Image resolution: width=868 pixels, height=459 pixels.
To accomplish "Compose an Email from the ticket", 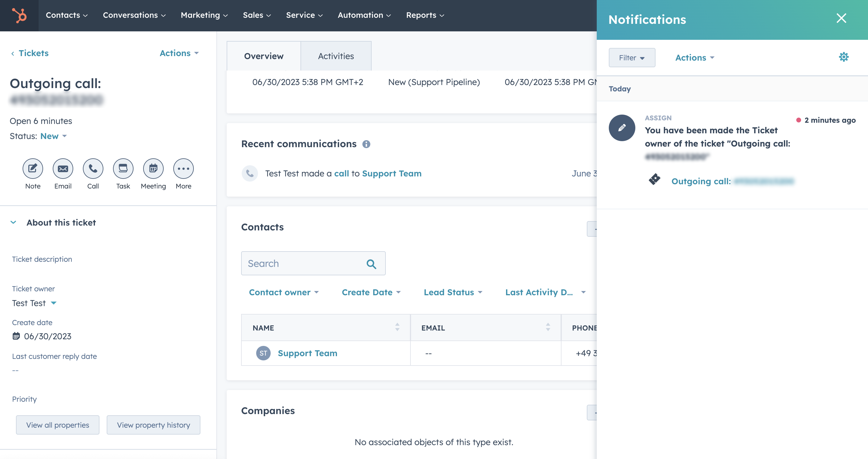I will click(63, 169).
